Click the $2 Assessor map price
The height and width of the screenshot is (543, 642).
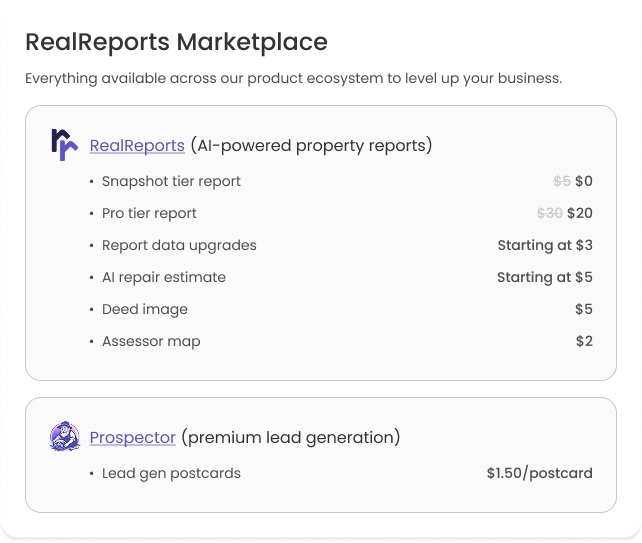pos(584,341)
